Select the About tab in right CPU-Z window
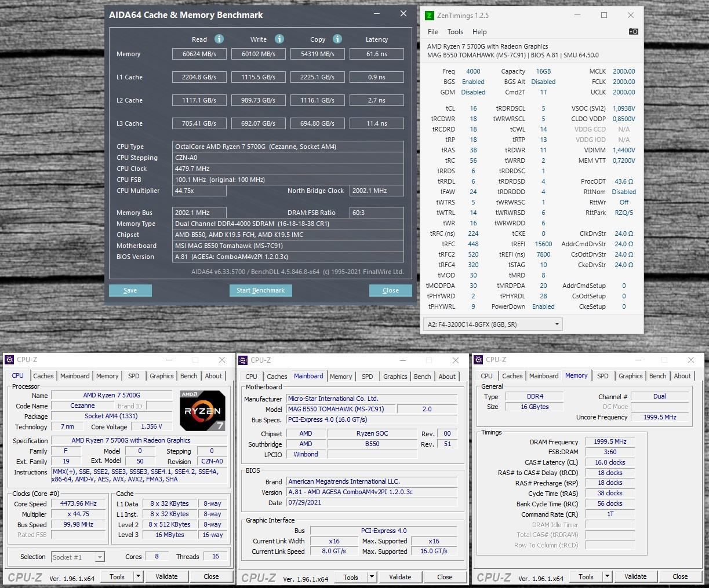The height and width of the screenshot is (588, 709). (682, 376)
